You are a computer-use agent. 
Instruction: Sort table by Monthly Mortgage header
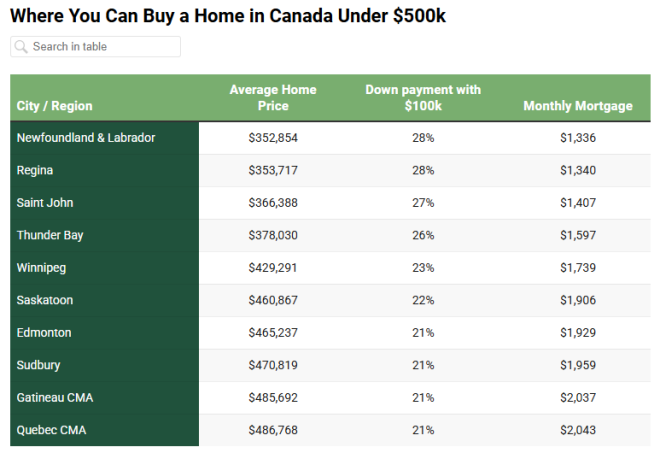coord(577,106)
